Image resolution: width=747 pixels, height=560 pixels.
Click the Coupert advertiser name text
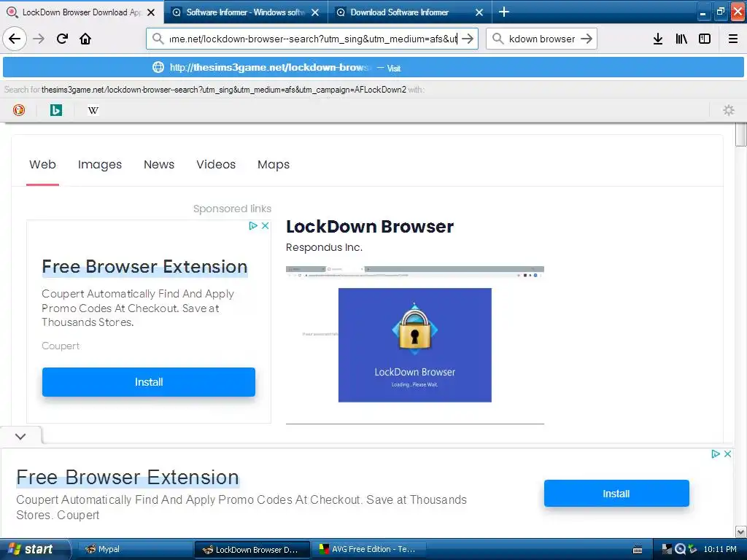61,346
